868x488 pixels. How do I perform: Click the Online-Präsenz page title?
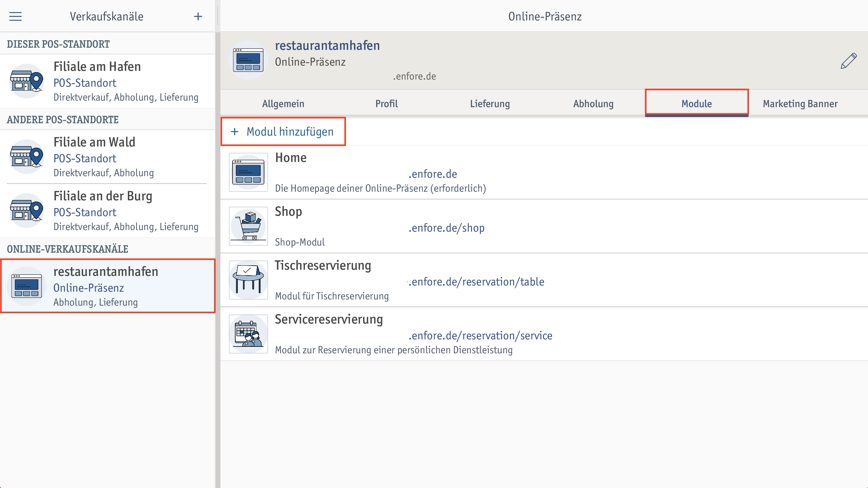545,16
